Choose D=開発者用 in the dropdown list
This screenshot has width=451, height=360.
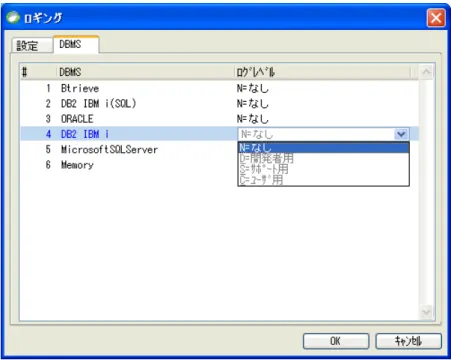(x=323, y=158)
